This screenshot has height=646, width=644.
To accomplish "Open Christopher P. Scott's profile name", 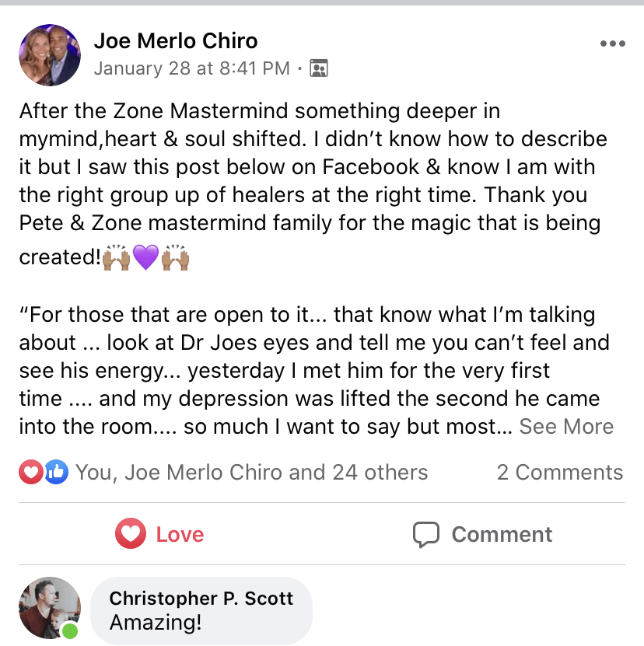I will [x=201, y=598].
